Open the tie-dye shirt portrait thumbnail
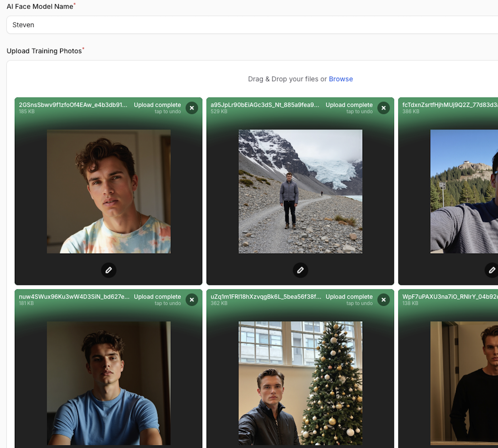Viewport: 498px width, 448px height. [109, 191]
